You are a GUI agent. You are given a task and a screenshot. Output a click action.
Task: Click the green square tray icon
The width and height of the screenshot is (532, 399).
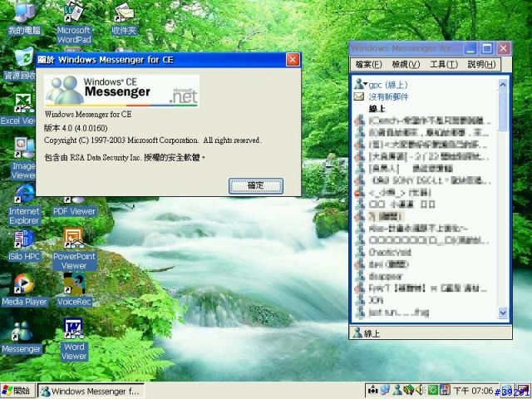click(433, 391)
